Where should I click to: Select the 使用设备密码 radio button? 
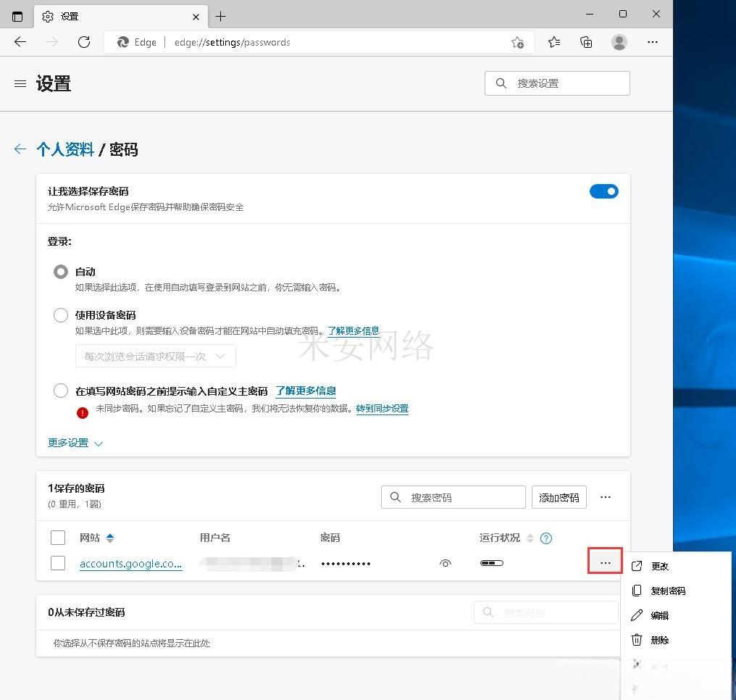pos(61,314)
